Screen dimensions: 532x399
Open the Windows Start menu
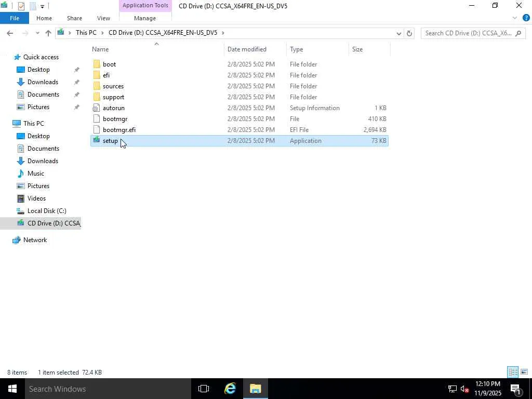pos(12,389)
